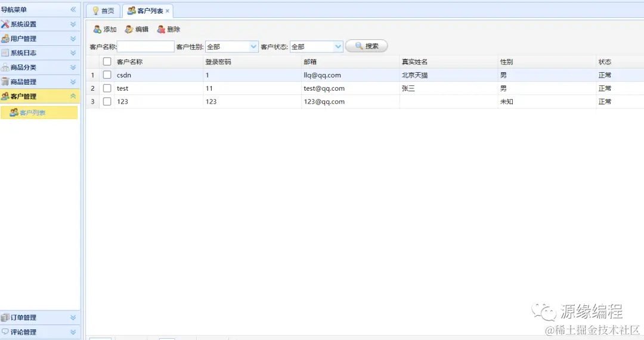644x340 pixels.
Task: Focus the 客户名称 search input field
Action: tap(146, 47)
